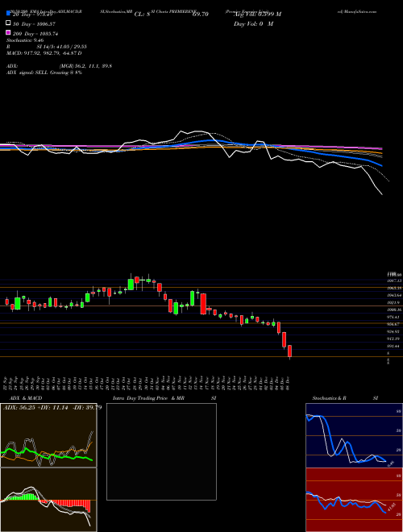This screenshot has width=403, height=532.
Task: Click the 'Day Vol: 0 M' label
Action: click(253, 24)
